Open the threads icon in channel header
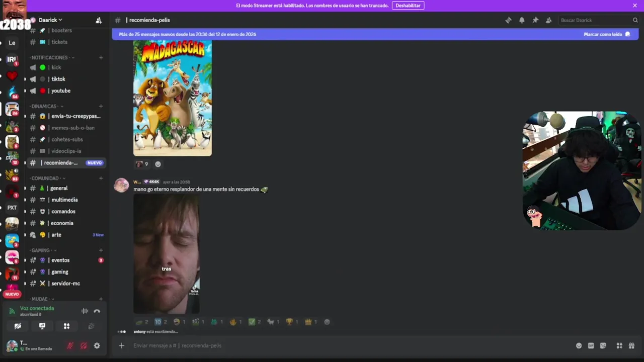This screenshot has height=362, width=644. (508, 20)
